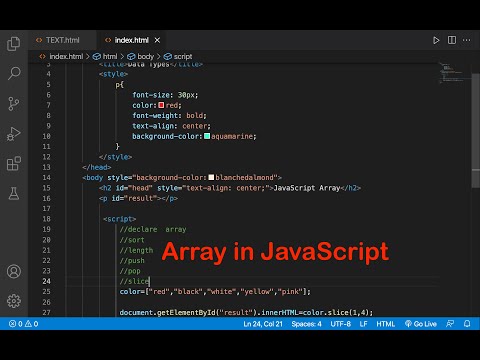The image size is (480, 360).
Task: Toggle the split editor layout icon
Action: (x=452, y=40)
